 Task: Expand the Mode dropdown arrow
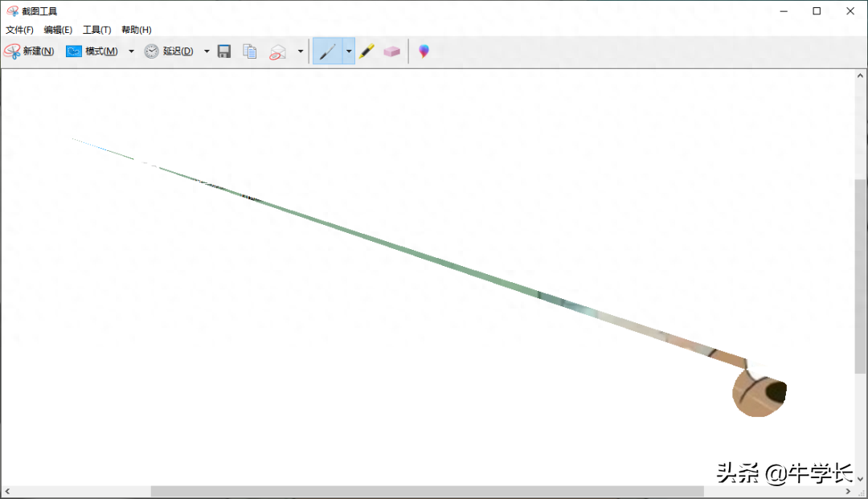(131, 51)
